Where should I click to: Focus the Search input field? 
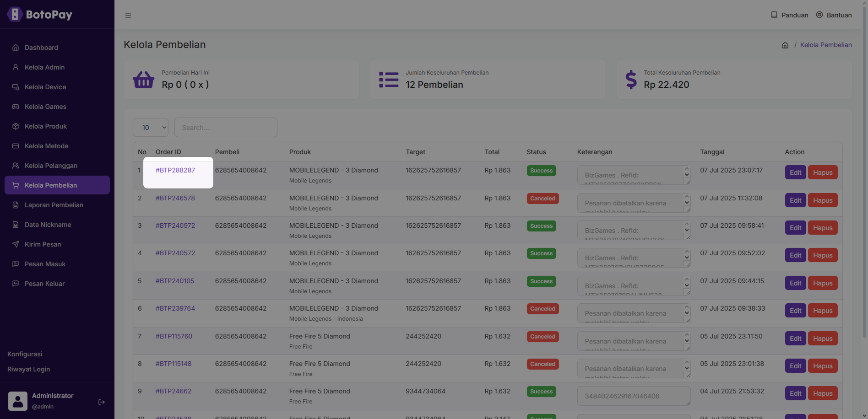pyautogui.click(x=226, y=127)
